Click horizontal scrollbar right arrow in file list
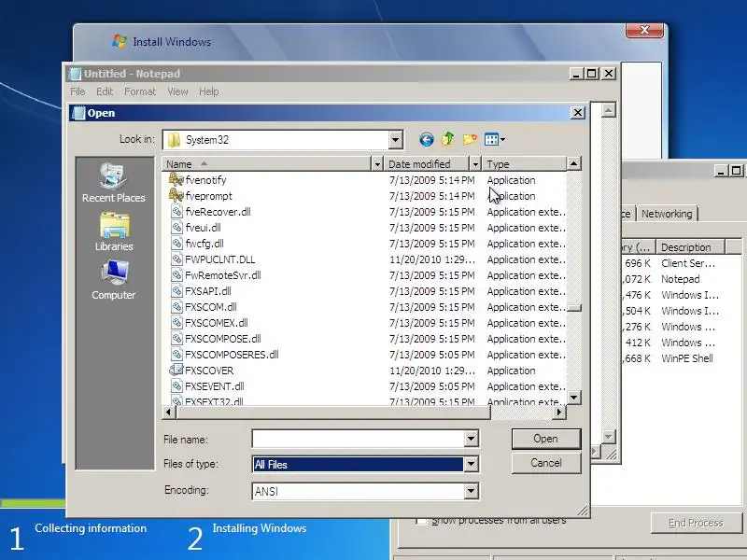 [559, 412]
